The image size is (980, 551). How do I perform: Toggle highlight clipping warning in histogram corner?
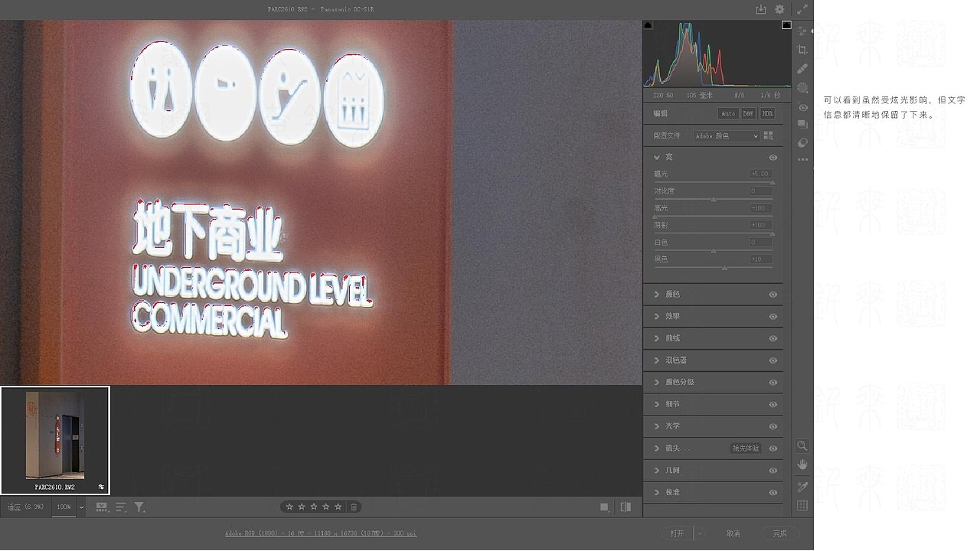pos(786,25)
